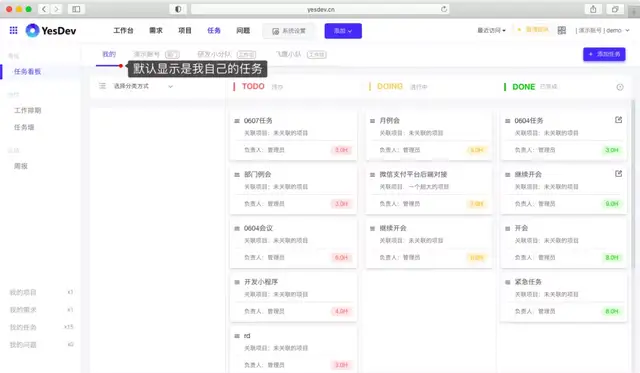640x373 pixels.
Task: Click the 添加任务 button
Action: (604, 54)
